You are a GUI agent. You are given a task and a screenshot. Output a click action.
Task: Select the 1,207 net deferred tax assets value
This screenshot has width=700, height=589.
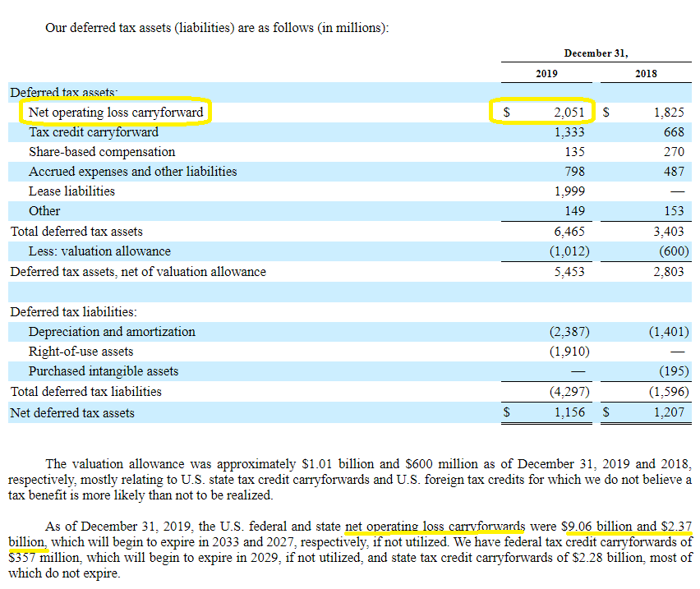[x=669, y=412]
